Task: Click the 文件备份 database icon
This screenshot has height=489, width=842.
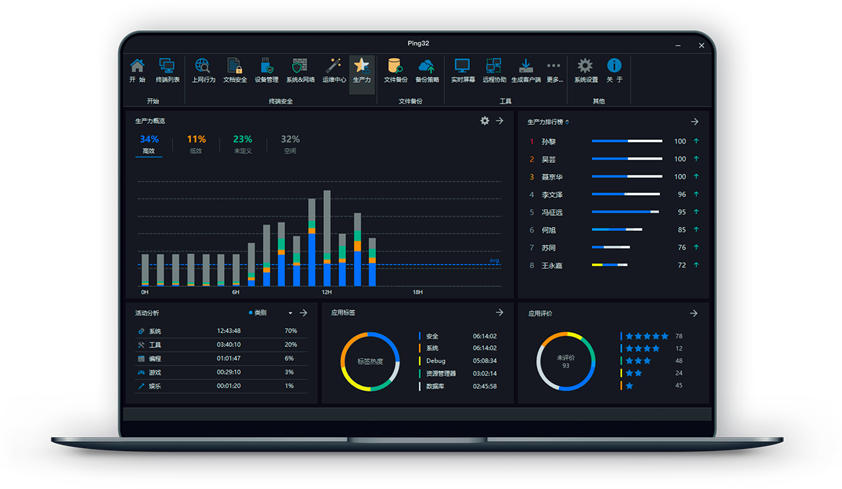Action: [395, 67]
